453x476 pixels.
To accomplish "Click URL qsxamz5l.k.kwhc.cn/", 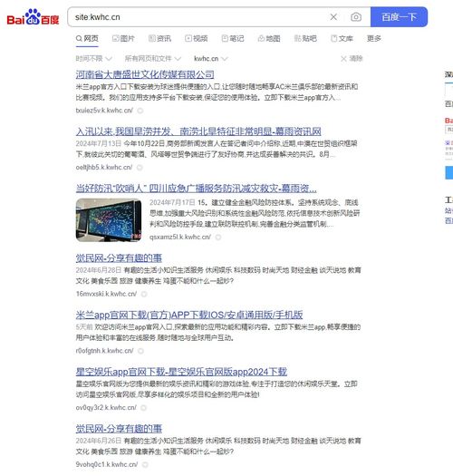I will coord(180,237).
